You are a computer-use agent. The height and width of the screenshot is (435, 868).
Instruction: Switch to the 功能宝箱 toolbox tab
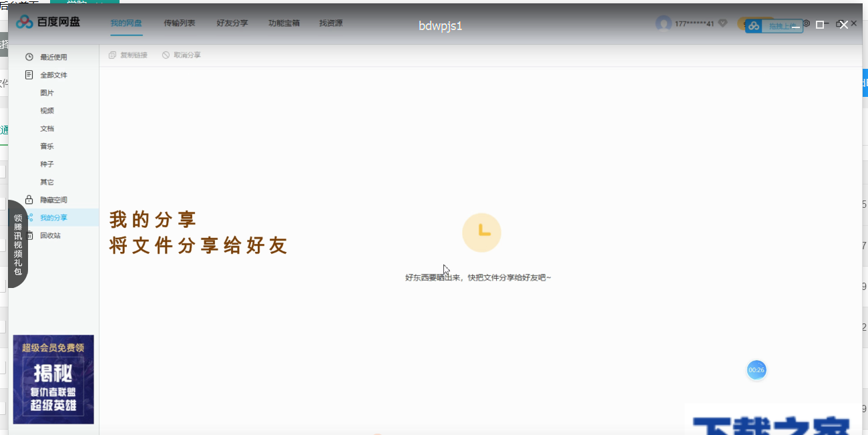283,22
